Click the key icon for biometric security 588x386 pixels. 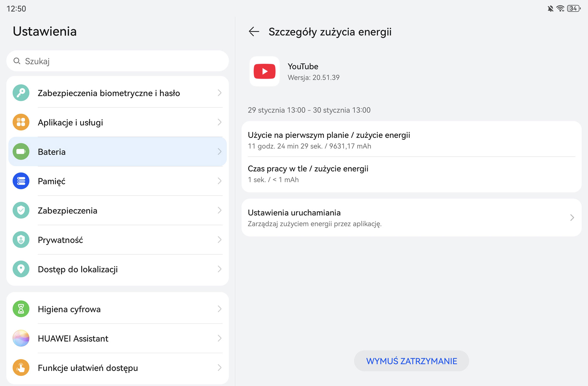[21, 93]
